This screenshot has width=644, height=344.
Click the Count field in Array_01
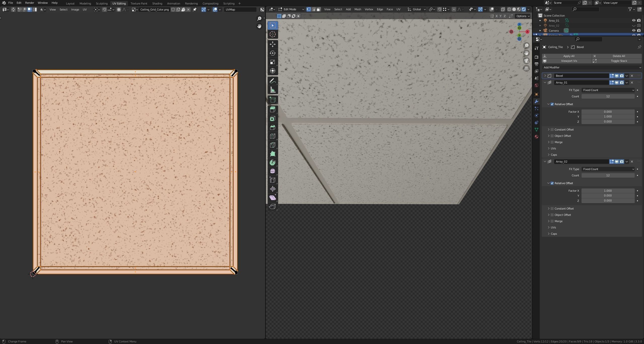click(x=608, y=96)
